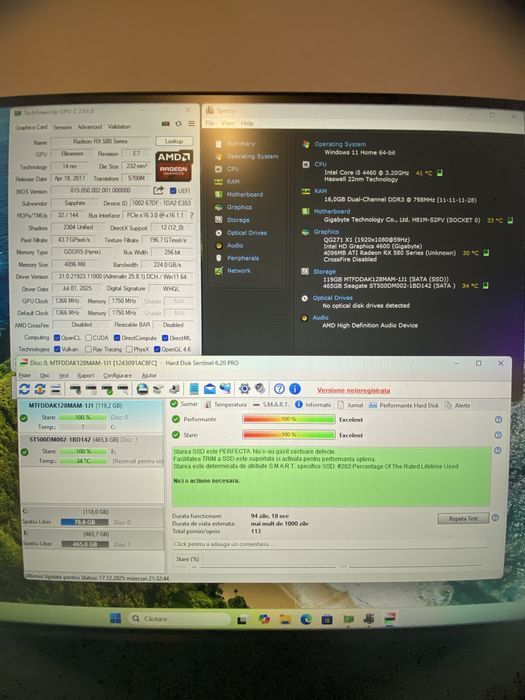This screenshot has width=525, height=700.
Task: Toggle the UEFI checkbox in GPU-Z
Action: pyautogui.click(x=173, y=191)
